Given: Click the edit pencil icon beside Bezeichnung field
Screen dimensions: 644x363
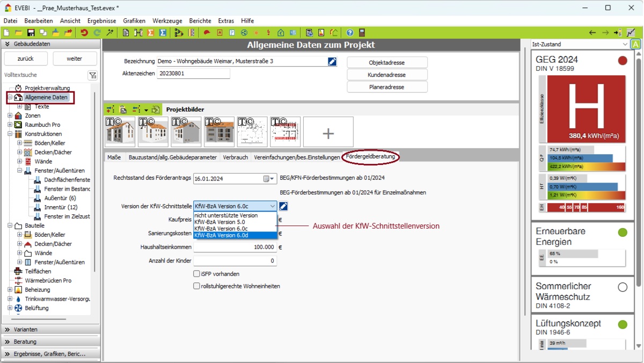Looking at the screenshot, I should (x=332, y=62).
